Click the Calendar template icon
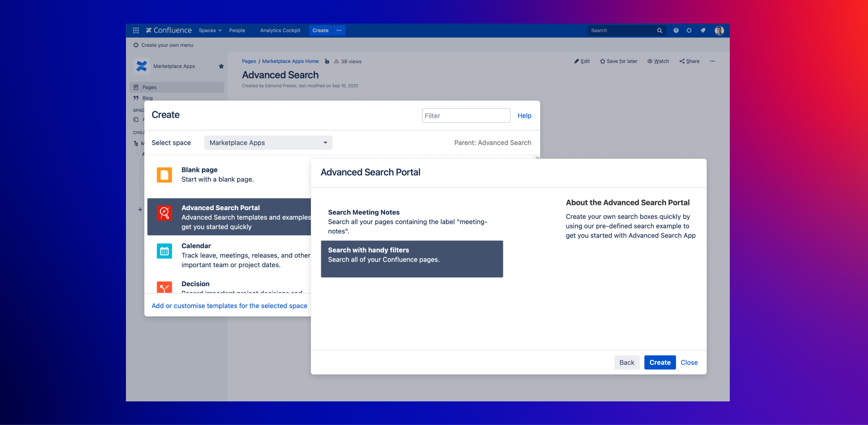This screenshot has width=868, height=425. point(164,251)
